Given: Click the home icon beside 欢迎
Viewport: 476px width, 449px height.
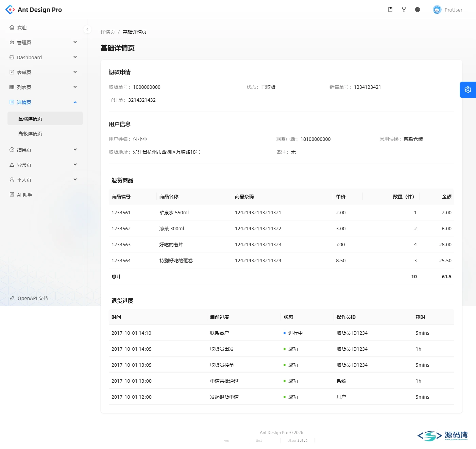Looking at the screenshot, I should [12, 28].
